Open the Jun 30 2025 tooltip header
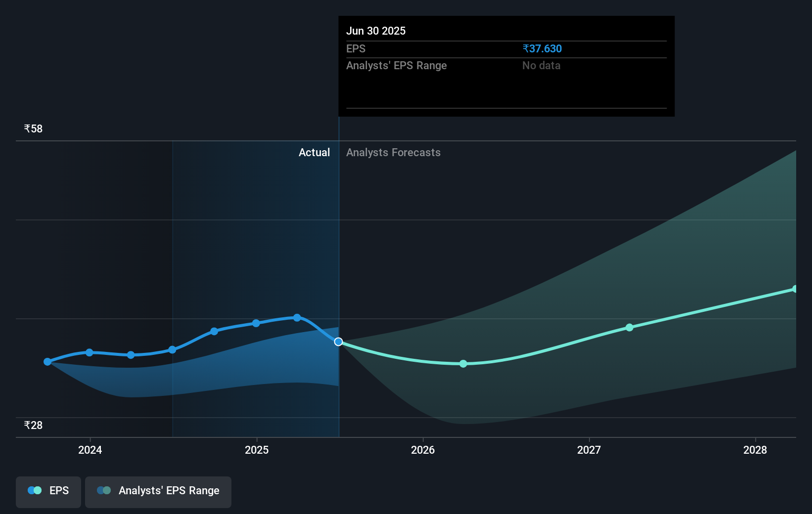The height and width of the screenshot is (514, 812). pyautogui.click(x=376, y=31)
